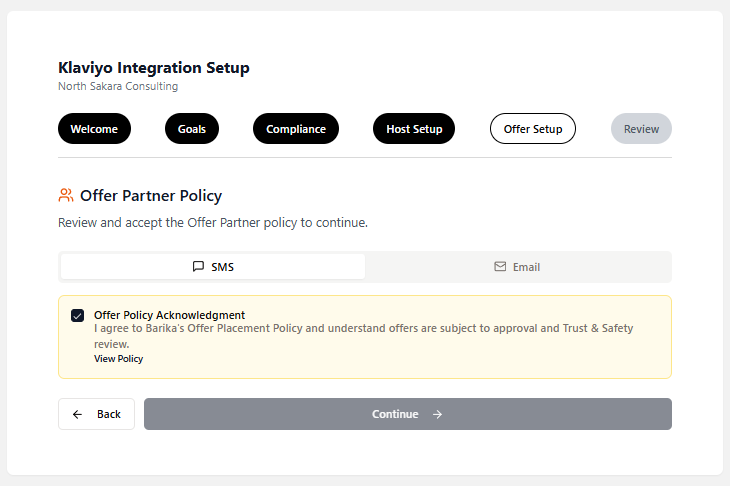Uncheck the Offer Policy Acknowledgment checkbox
The width and height of the screenshot is (730, 486).
coord(77,316)
